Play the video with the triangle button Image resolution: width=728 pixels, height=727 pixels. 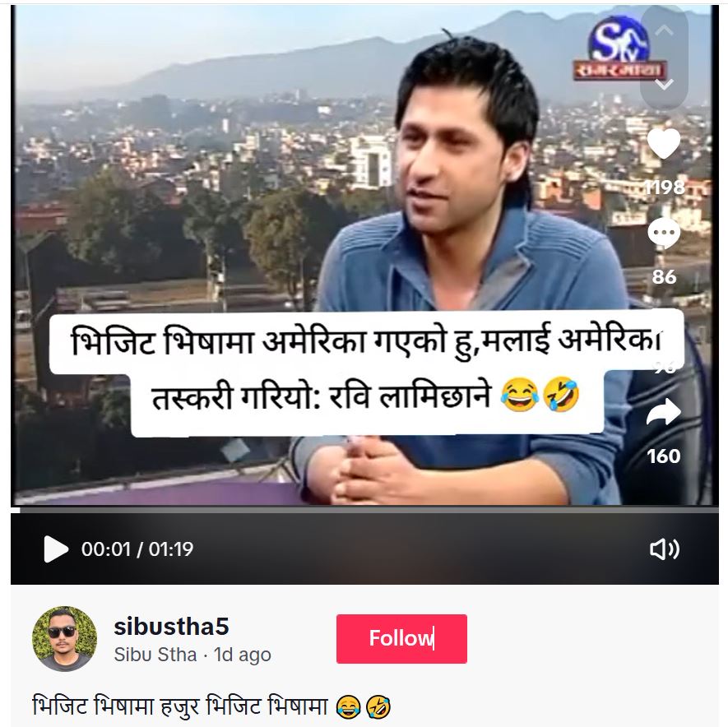click(56, 549)
